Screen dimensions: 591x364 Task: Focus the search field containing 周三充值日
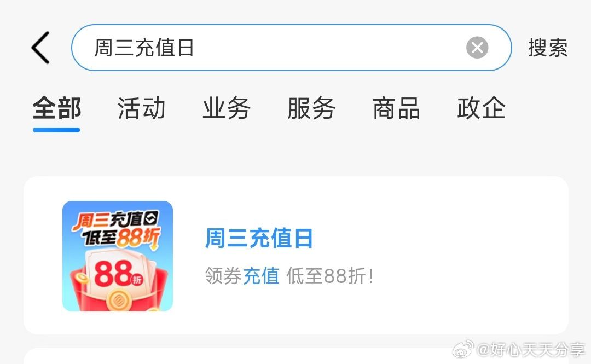click(x=291, y=48)
